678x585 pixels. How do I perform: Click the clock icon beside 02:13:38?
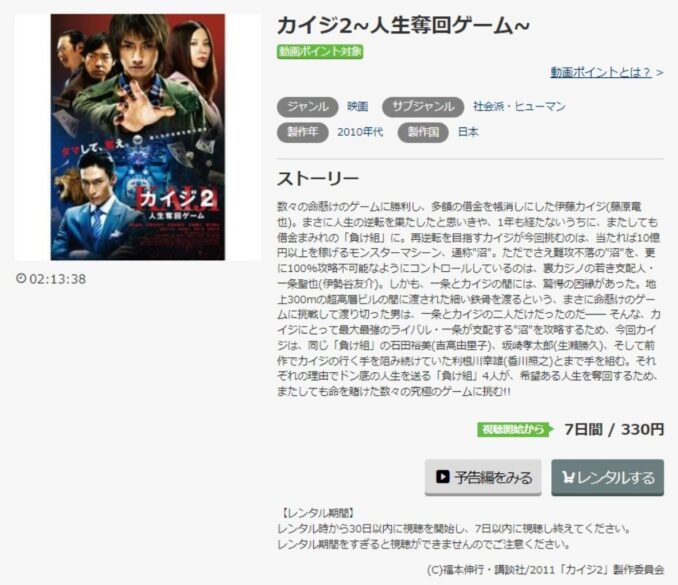(21, 278)
